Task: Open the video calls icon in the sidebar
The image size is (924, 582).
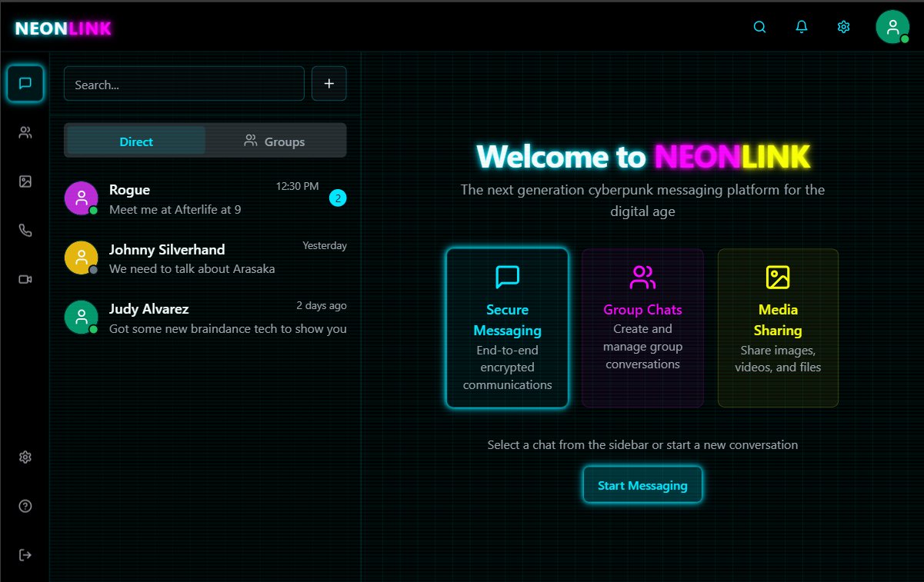Action: (25, 279)
